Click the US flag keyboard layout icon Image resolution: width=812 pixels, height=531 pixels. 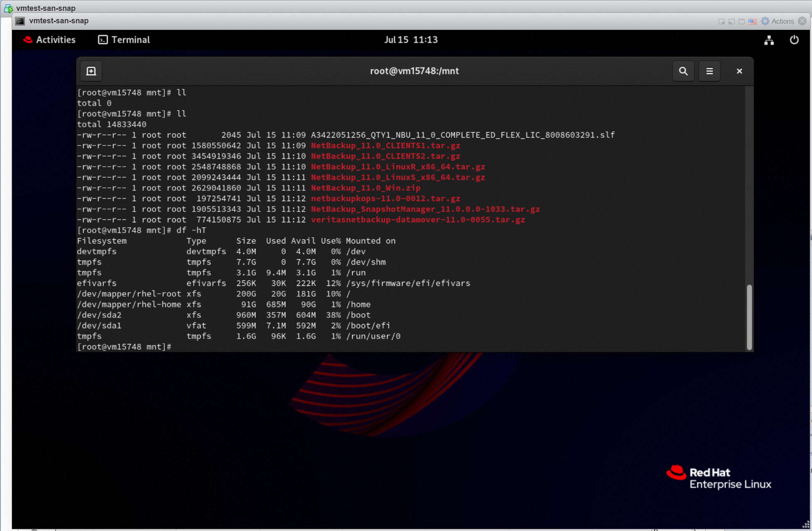(x=752, y=21)
